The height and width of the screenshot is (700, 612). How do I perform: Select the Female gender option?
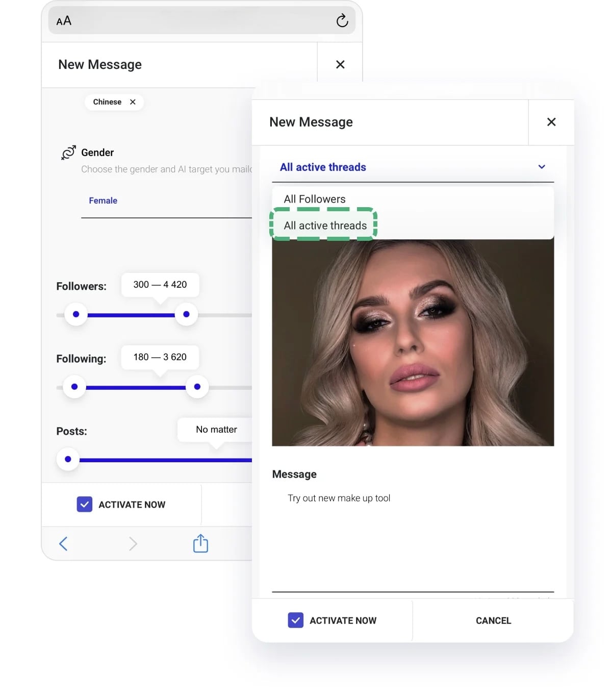pos(103,201)
